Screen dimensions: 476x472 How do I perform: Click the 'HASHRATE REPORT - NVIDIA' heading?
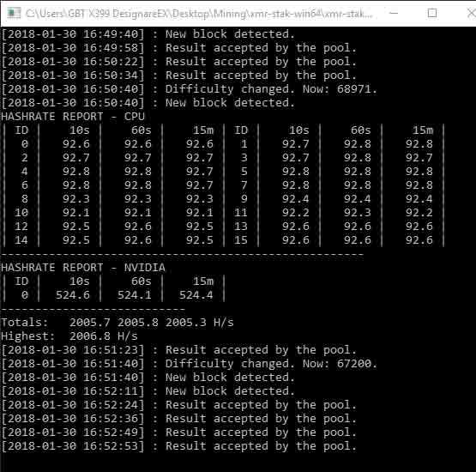point(83,268)
